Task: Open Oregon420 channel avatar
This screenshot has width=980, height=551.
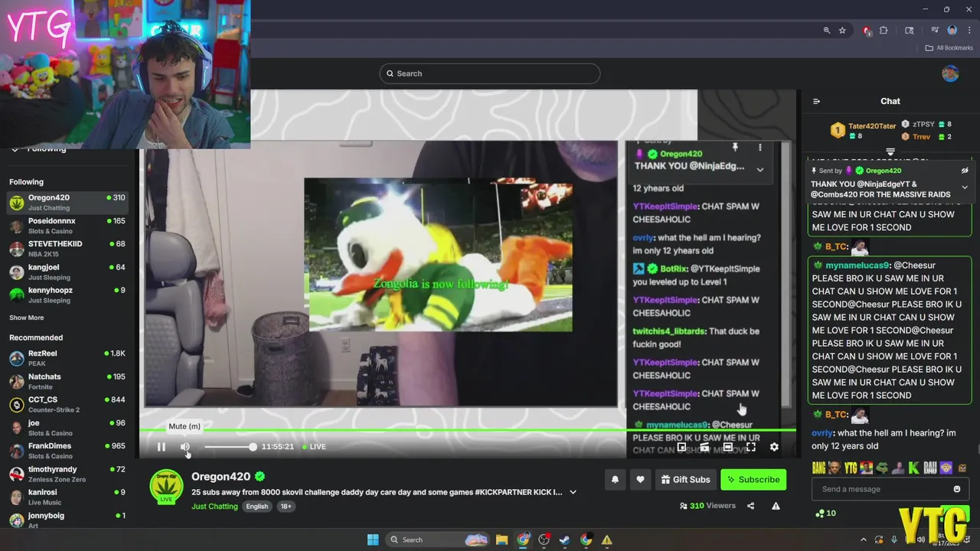Action: click(x=166, y=487)
